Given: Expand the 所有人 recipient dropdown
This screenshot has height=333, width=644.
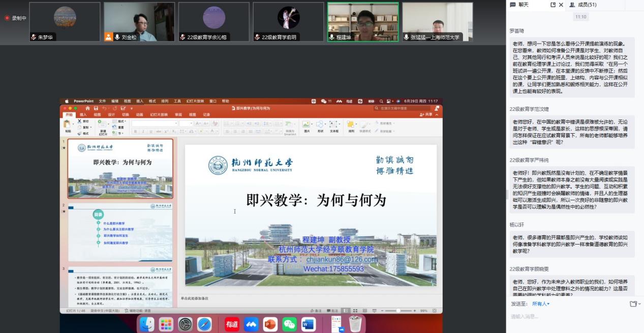Looking at the screenshot, I should (x=541, y=304).
